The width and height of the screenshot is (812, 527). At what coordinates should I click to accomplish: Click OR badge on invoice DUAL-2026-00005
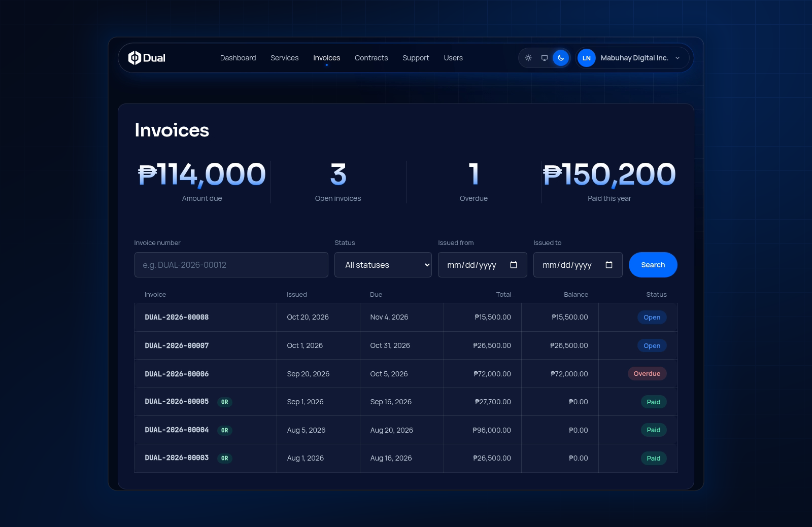click(225, 402)
